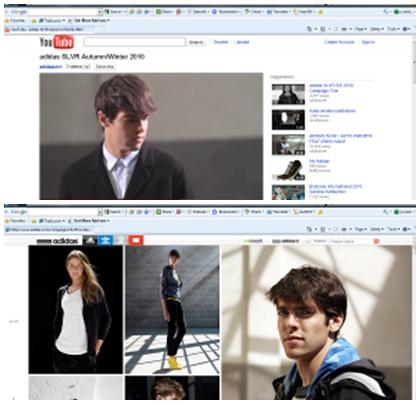Click the sneaker video thumbnail in suggestions
Viewport: 420px width, 404px height.
[288, 170]
